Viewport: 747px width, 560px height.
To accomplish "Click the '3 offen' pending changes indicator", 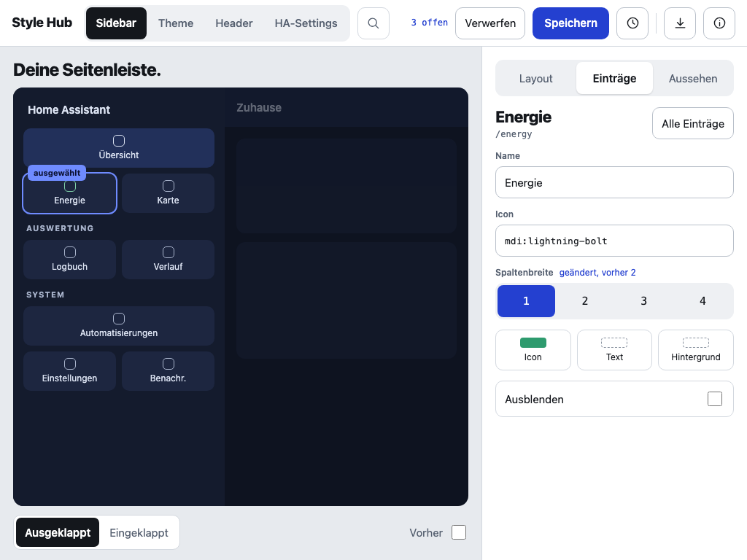I will [x=429, y=23].
